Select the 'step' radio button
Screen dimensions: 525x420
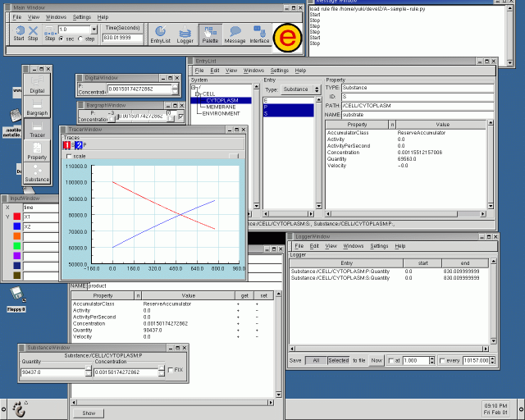click(81, 39)
